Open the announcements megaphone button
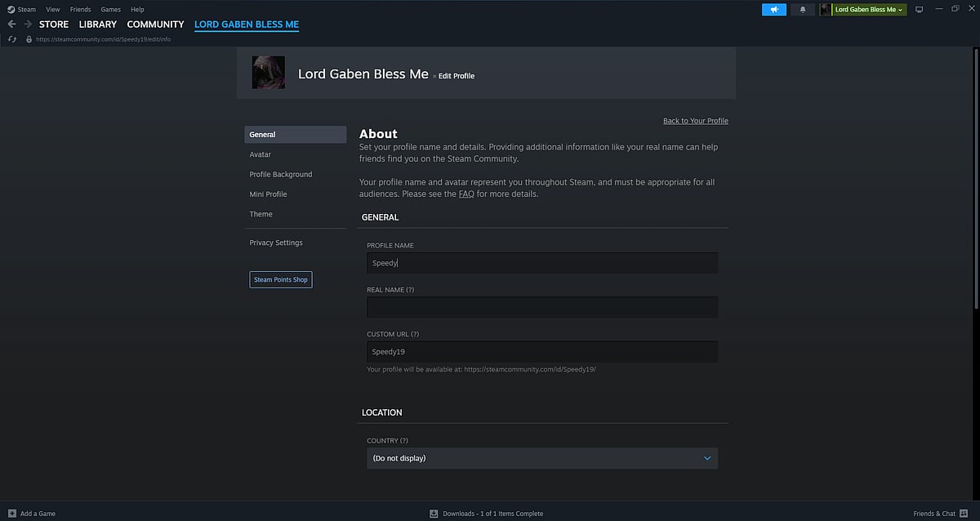The image size is (980, 521). click(773, 9)
